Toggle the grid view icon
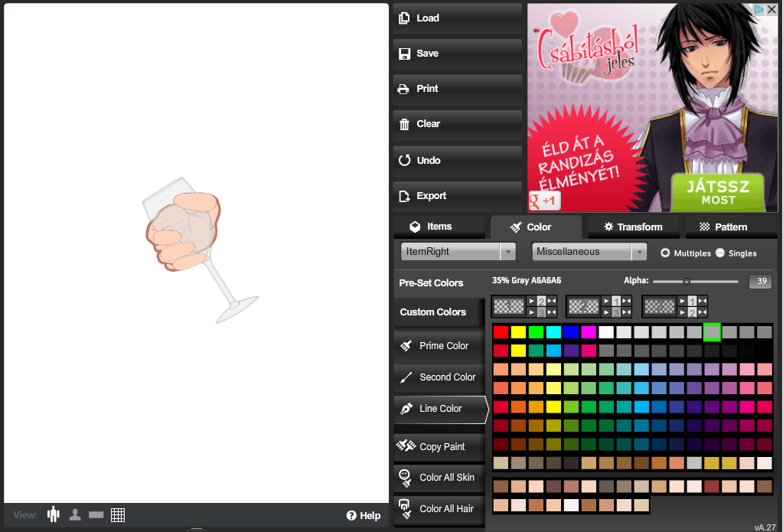783x532 pixels. [118, 515]
